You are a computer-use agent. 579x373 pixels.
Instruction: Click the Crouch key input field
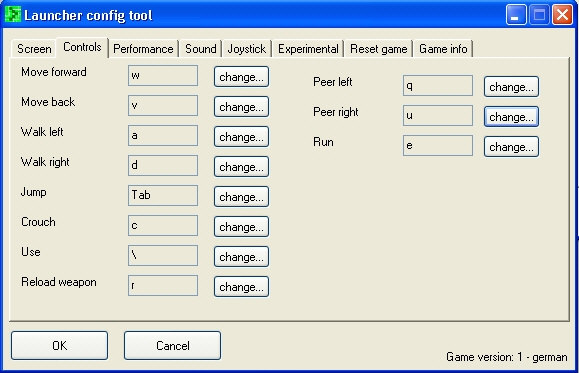(163, 225)
